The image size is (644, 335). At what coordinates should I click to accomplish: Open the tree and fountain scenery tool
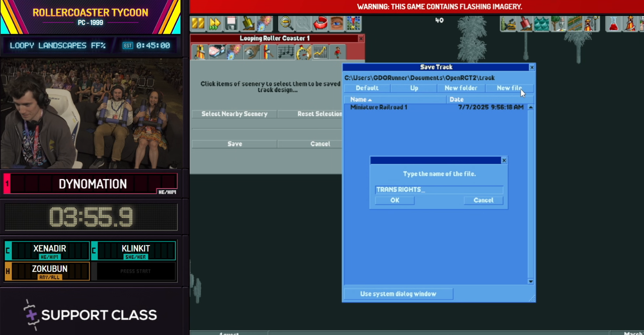(x=558, y=23)
